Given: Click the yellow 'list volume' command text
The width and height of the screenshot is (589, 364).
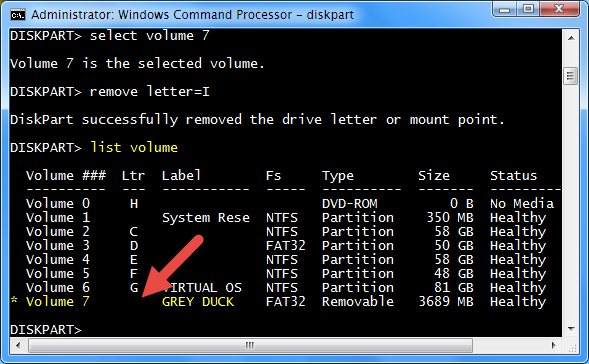Looking at the screenshot, I should point(134,147).
